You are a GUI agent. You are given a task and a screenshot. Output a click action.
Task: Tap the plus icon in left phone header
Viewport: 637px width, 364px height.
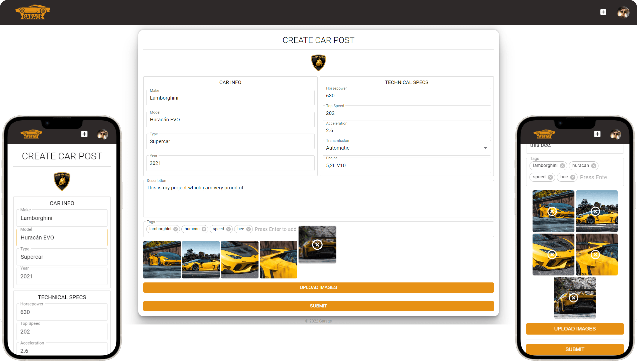click(84, 134)
